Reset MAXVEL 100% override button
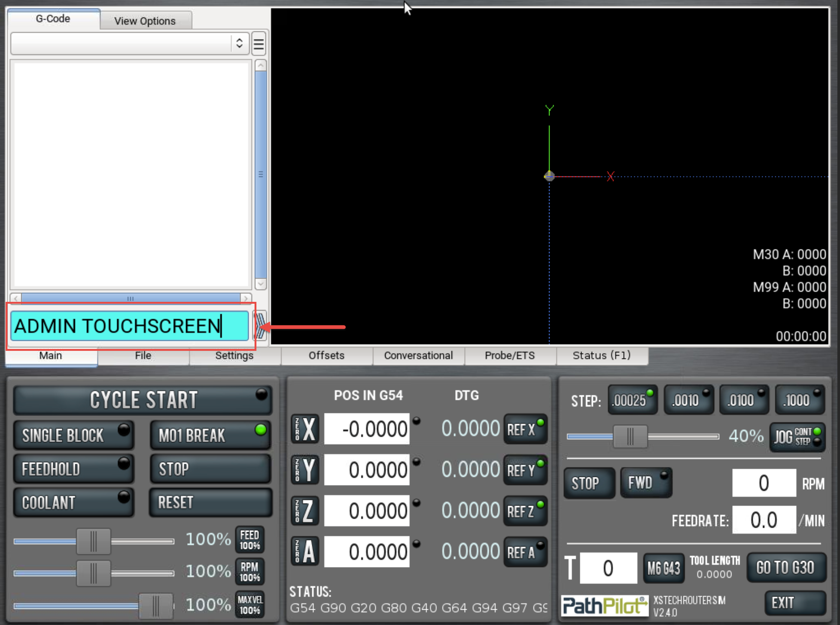The image size is (840, 625). 249,604
